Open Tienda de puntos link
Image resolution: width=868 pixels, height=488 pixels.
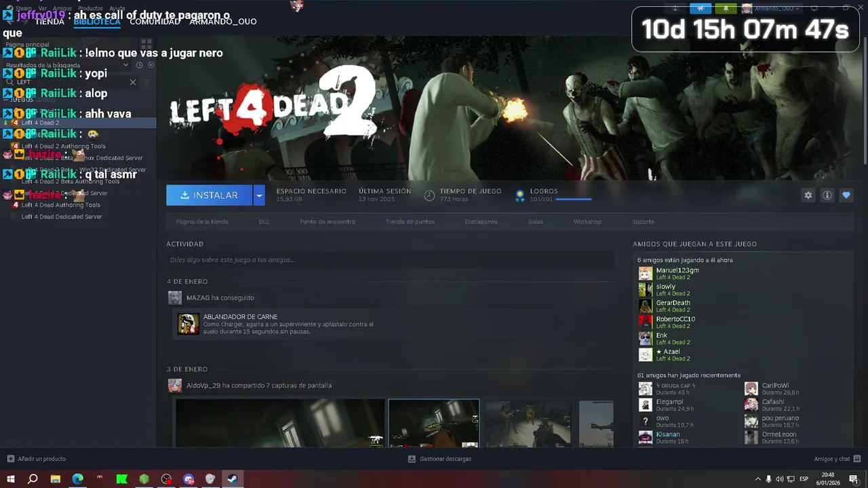coord(410,222)
